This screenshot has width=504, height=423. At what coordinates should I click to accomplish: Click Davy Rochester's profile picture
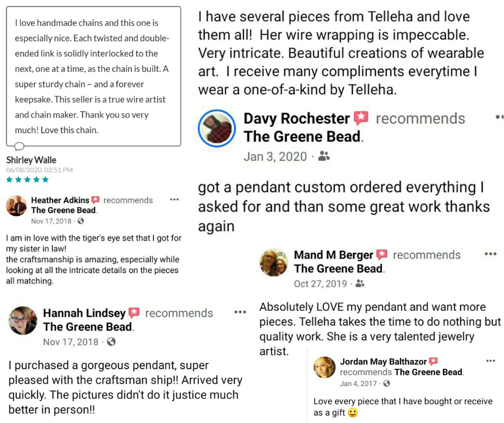tap(217, 129)
